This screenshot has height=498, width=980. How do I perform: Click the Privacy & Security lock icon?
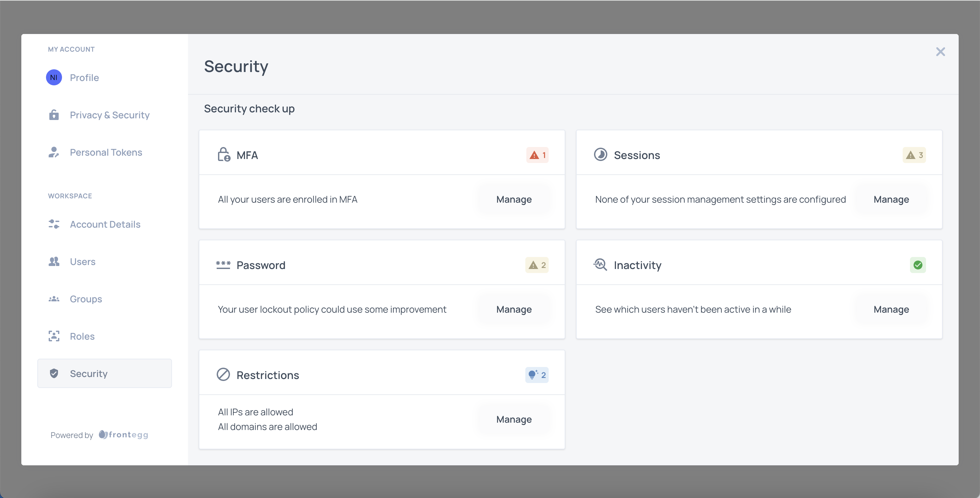pos(54,115)
